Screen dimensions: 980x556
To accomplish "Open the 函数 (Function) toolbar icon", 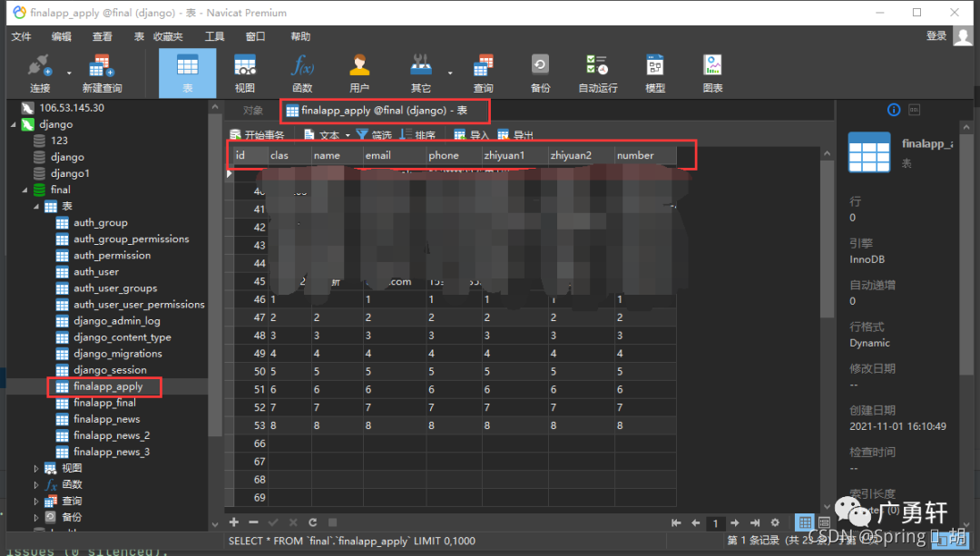I will [x=302, y=73].
